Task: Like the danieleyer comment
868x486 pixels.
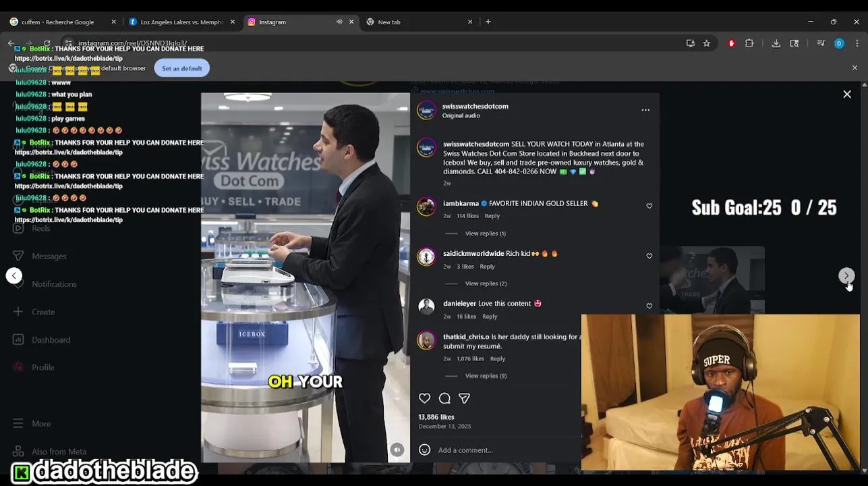Action: click(649, 306)
